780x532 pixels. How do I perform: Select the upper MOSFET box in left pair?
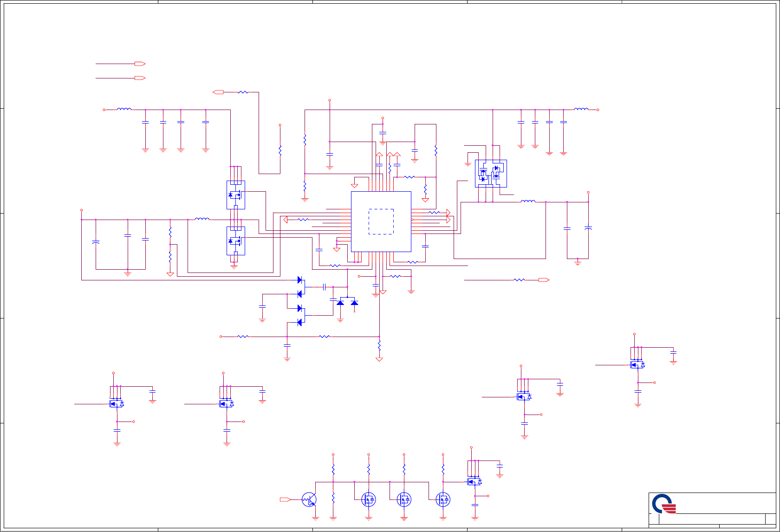(x=236, y=195)
